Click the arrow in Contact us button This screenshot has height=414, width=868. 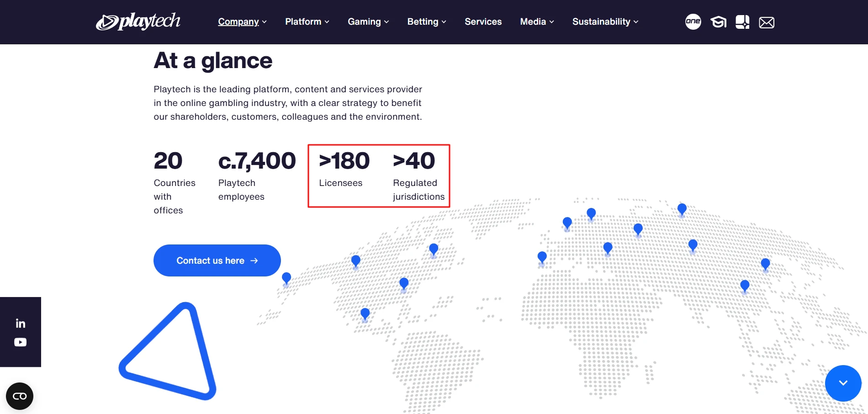point(254,260)
